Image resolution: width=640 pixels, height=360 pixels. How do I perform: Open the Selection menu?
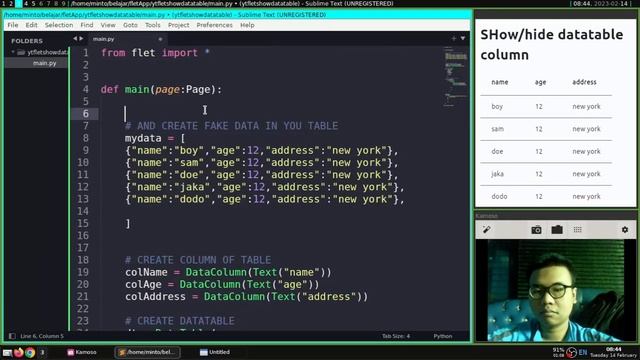59,25
